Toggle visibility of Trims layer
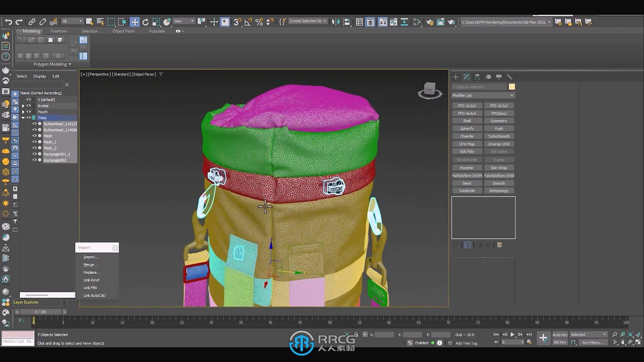Viewport: 644px width, 362px height. [x=29, y=118]
